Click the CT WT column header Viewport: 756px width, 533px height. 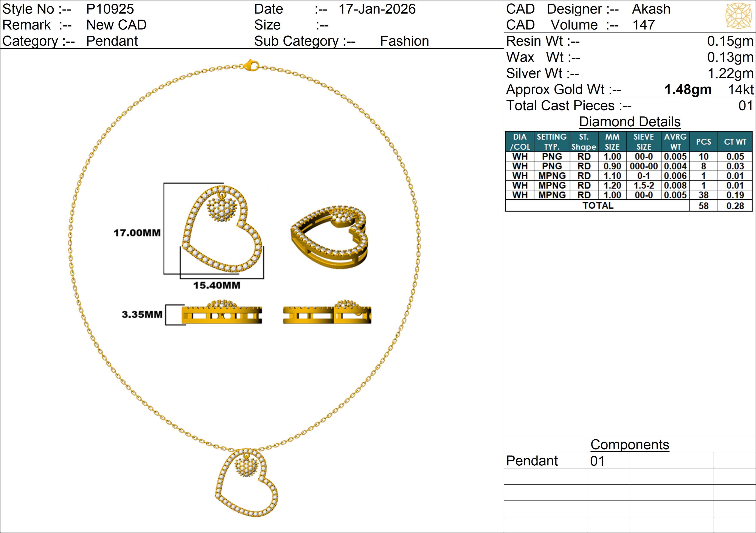735,142
